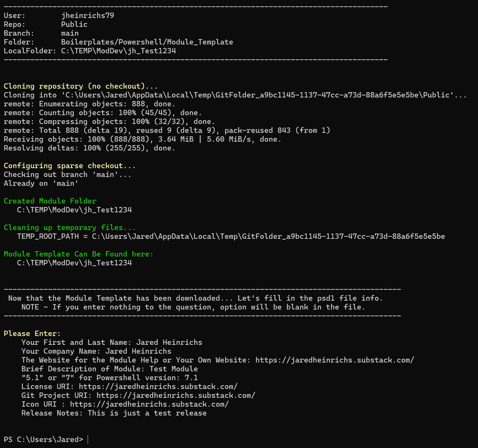Click the "Receiving objects: 100% (888/888)" line
478x448 pixels.
pos(143,139)
